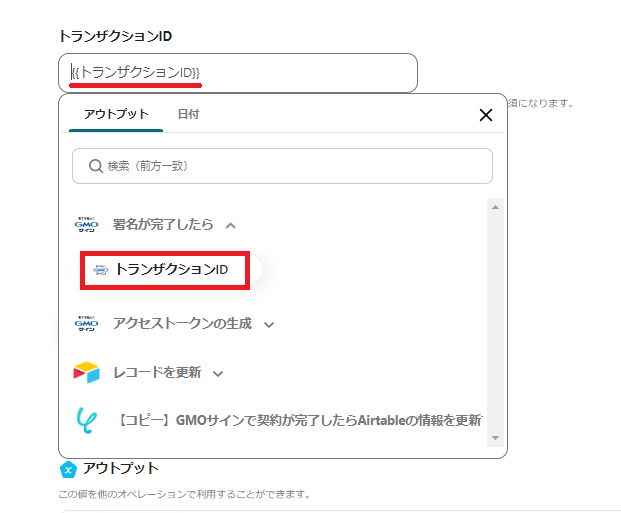Collapse the 署名が完了したら section chevron
The image size is (621, 513).
point(230,226)
